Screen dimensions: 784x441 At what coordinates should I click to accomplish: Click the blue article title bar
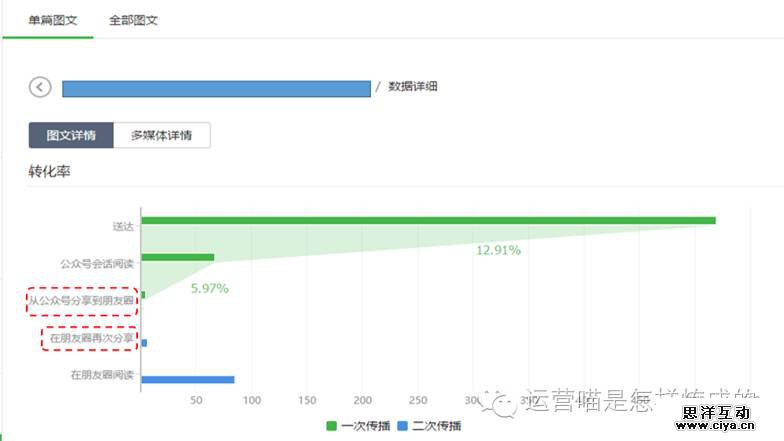(216, 88)
